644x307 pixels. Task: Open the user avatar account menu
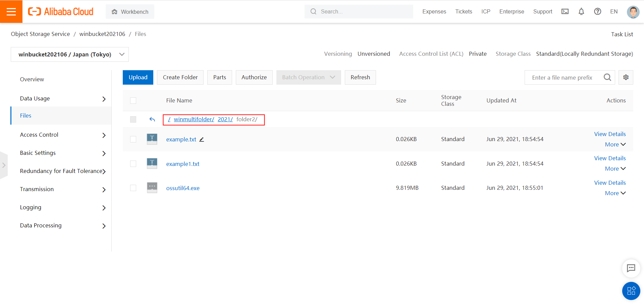[633, 12]
